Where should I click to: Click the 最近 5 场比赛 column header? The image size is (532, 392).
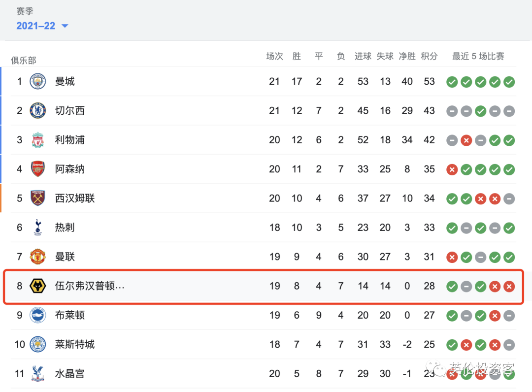(x=478, y=56)
